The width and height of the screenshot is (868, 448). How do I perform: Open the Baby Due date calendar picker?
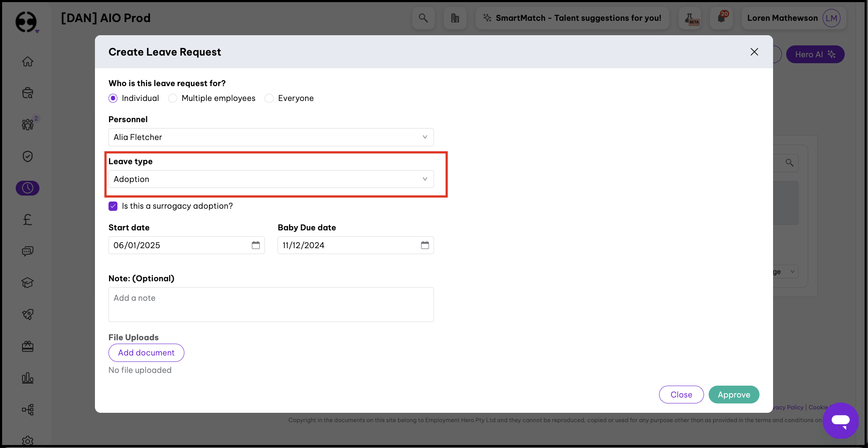tap(425, 245)
